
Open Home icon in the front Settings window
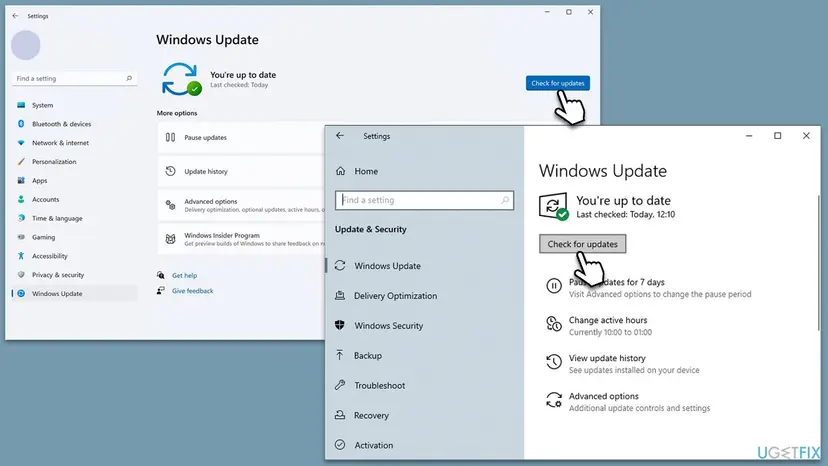click(x=341, y=171)
